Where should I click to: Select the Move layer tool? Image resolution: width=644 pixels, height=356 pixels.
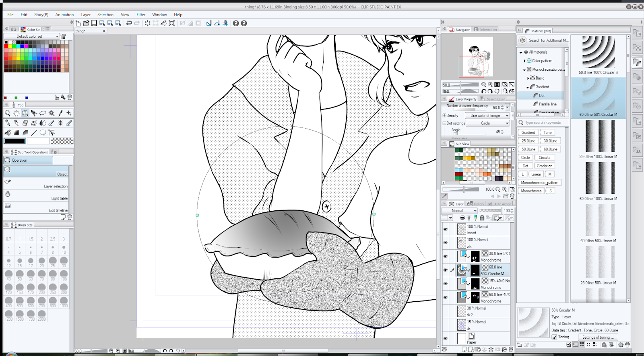click(34, 113)
